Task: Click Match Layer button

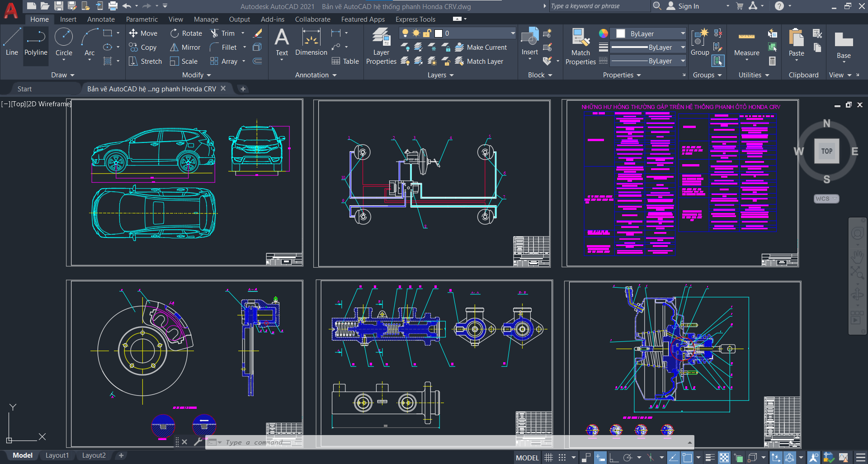Action: (479, 61)
